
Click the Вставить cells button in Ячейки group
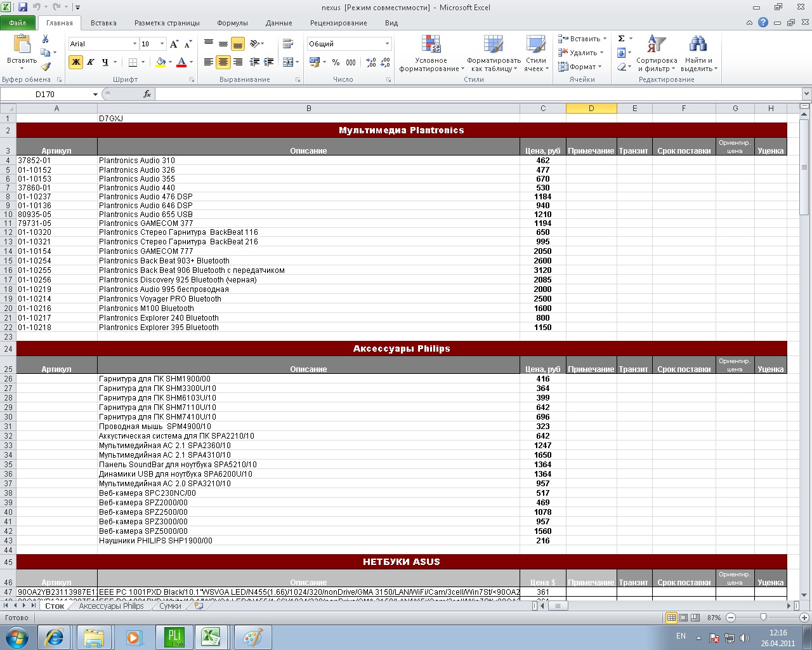click(582, 39)
